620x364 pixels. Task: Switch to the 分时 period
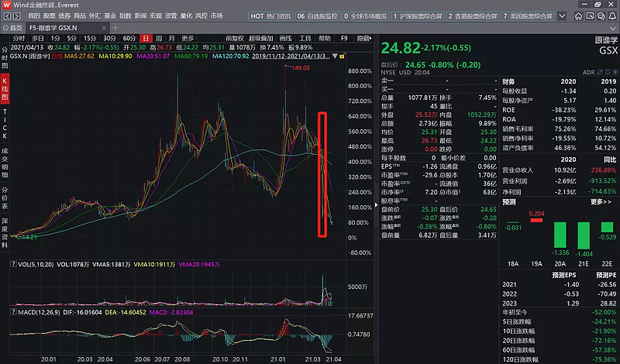point(19,39)
